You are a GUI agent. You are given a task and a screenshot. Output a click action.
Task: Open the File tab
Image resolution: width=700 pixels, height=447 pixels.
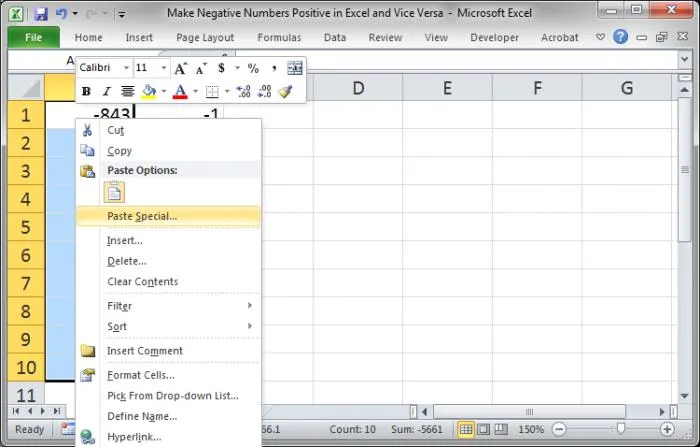33,37
